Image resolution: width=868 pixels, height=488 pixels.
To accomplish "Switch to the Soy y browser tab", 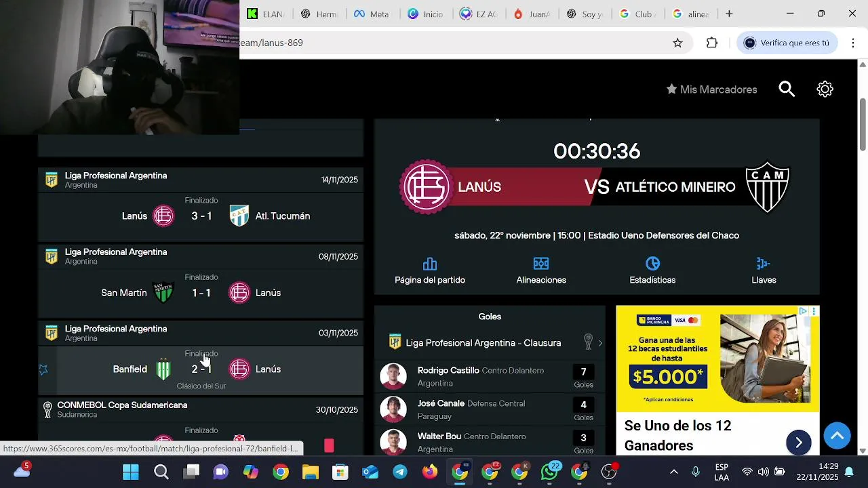I will coord(584,14).
